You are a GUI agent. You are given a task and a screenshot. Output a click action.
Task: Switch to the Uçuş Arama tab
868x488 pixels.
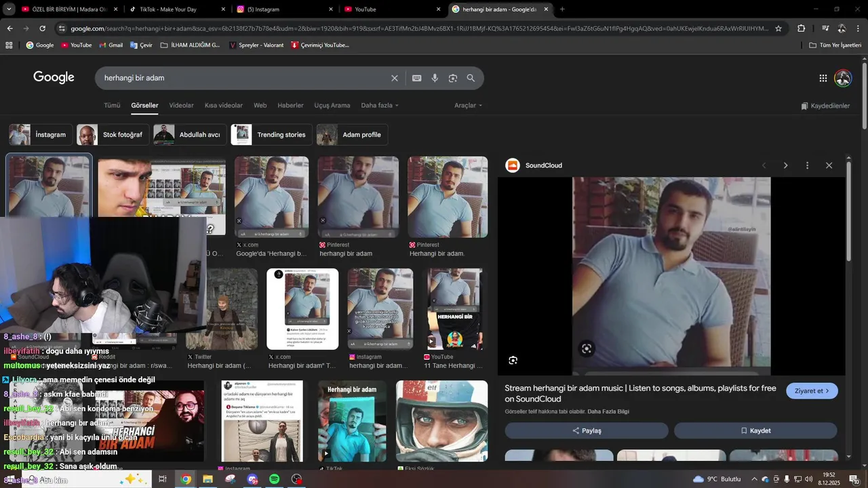pyautogui.click(x=332, y=106)
